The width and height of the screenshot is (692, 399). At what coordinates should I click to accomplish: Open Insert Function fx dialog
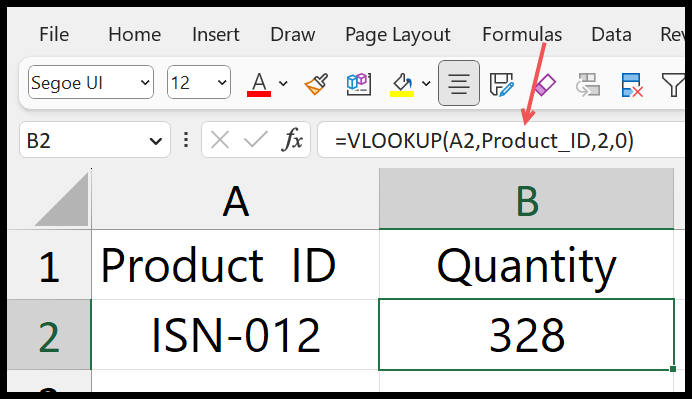coord(292,140)
